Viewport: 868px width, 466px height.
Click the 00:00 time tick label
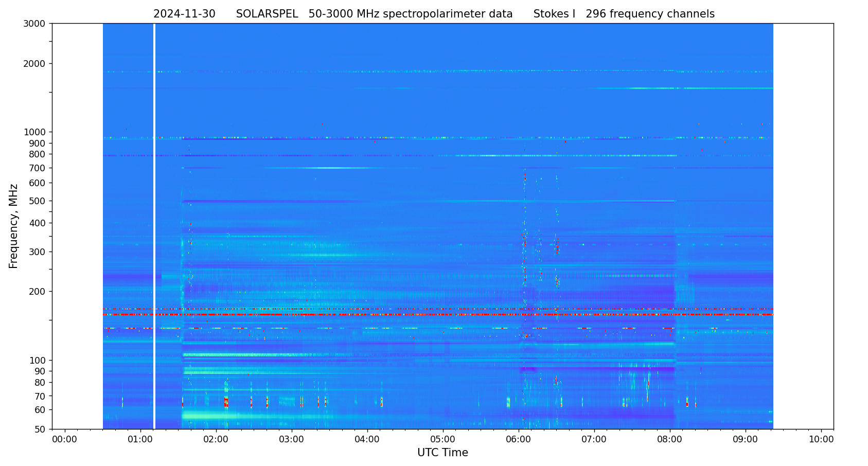(64, 440)
